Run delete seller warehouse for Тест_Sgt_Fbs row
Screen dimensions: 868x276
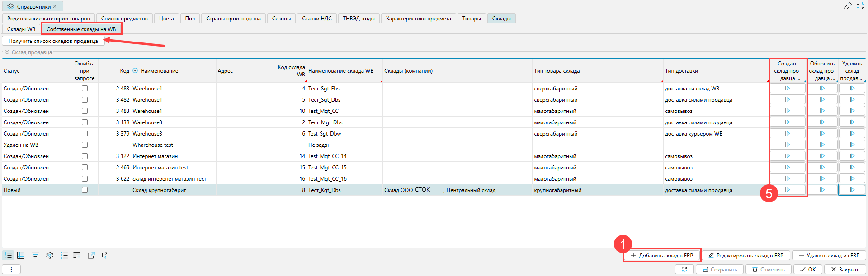(x=852, y=89)
